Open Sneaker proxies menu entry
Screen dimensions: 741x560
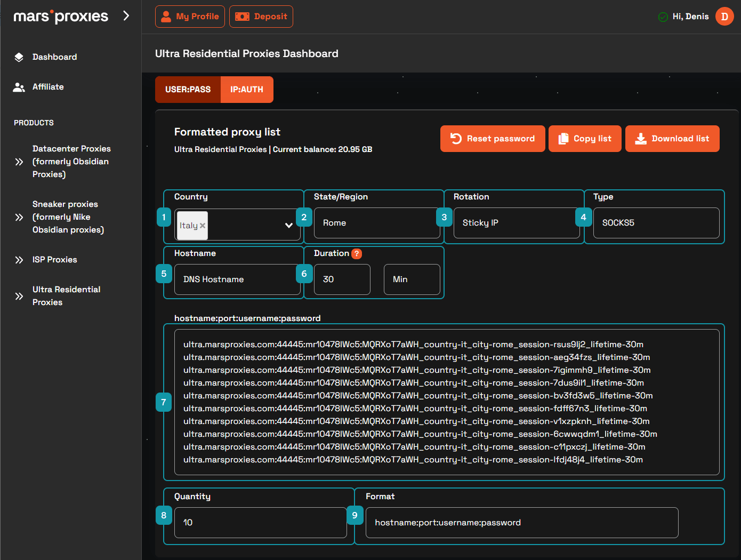click(68, 217)
